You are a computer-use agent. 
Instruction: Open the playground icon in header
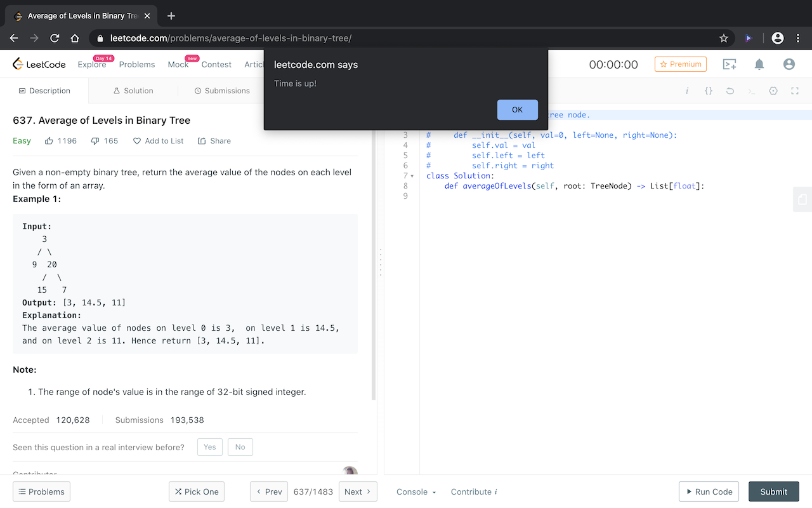pos(730,64)
